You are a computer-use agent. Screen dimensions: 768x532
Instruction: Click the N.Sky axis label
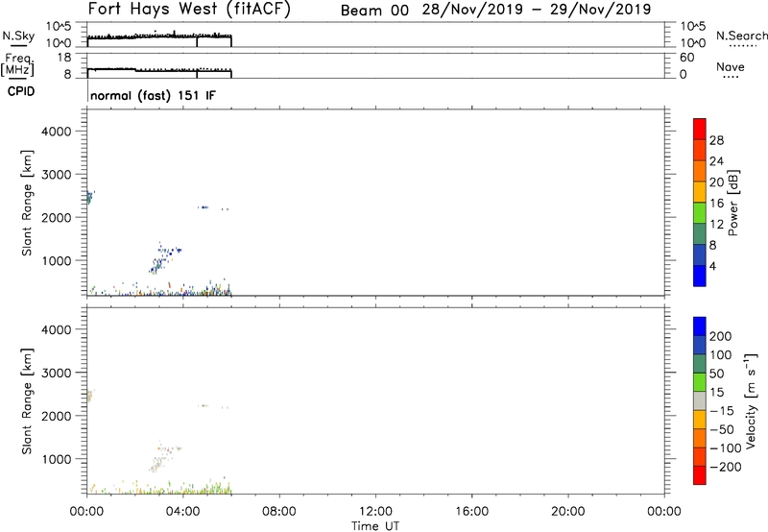pos(18,36)
